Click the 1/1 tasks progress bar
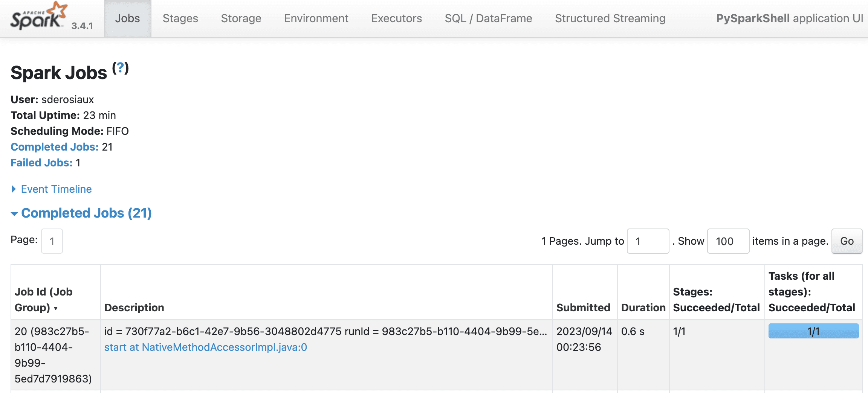The height and width of the screenshot is (393, 868). [813, 331]
